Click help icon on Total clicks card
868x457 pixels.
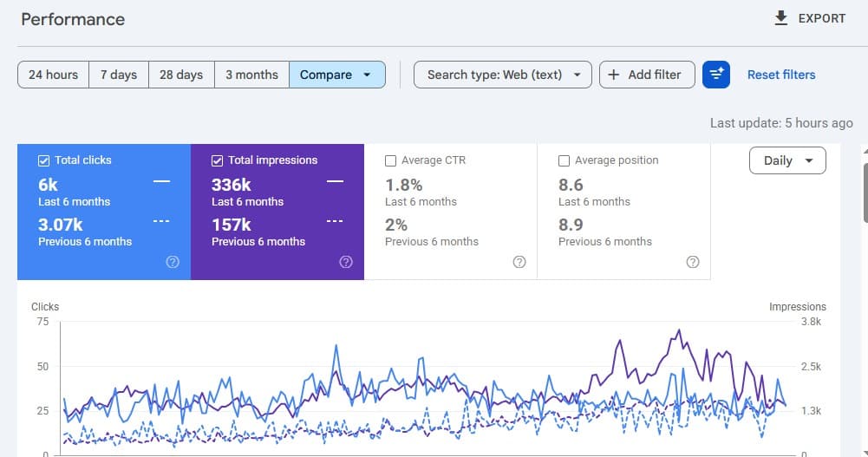173,262
